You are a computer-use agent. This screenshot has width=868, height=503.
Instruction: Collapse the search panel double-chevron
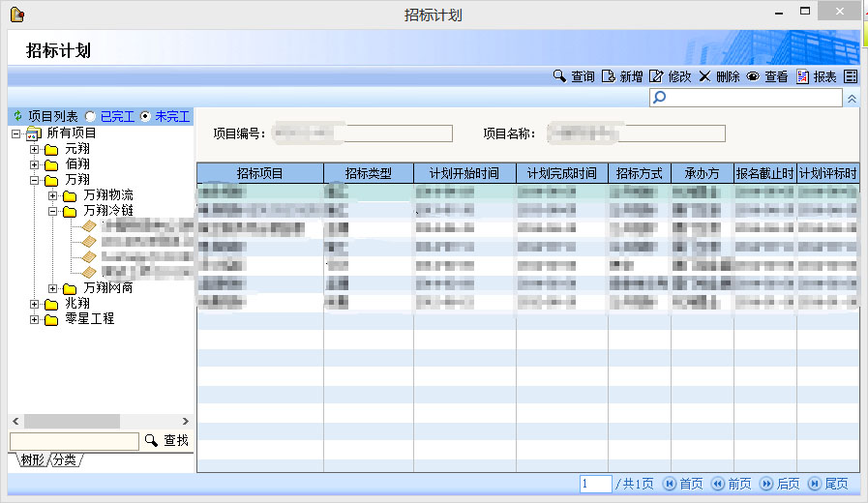pos(852,99)
